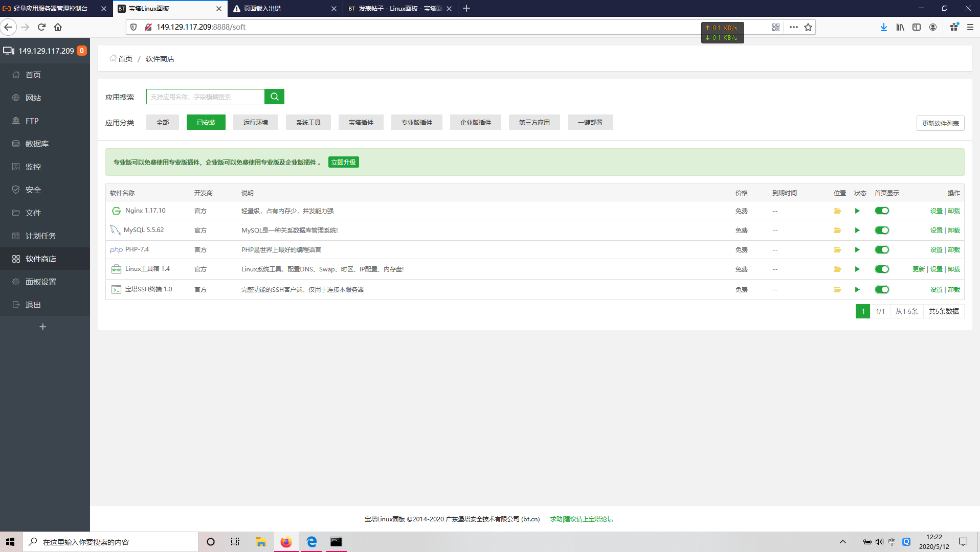The image size is (980, 552).
Task: Open the Nginx install folder icon
Action: [837, 211]
